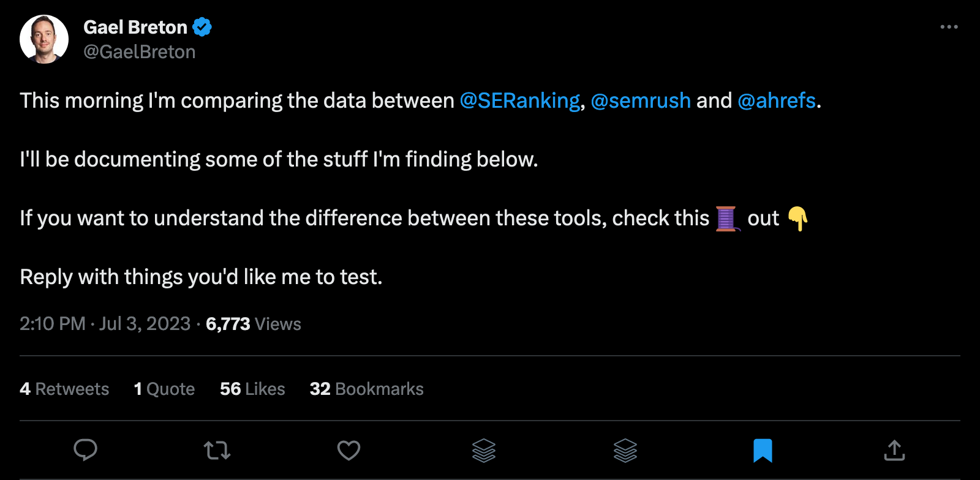Click the reply speech bubble icon
Image resolution: width=980 pixels, height=480 pixels.
pyautogui.click(x=85, y=450)
